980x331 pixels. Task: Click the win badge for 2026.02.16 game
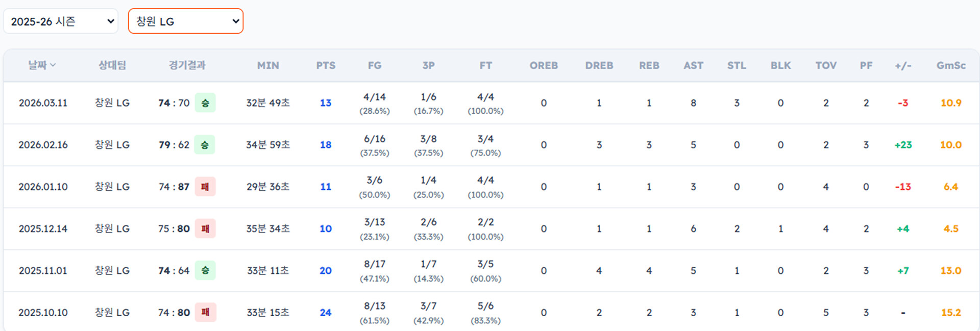tap(205, 145)
